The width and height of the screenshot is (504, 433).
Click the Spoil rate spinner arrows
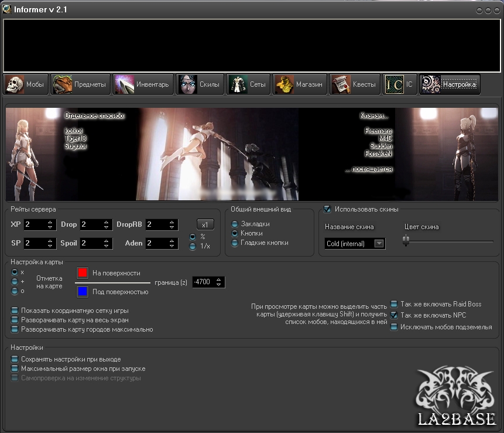[x=107, y=243]
